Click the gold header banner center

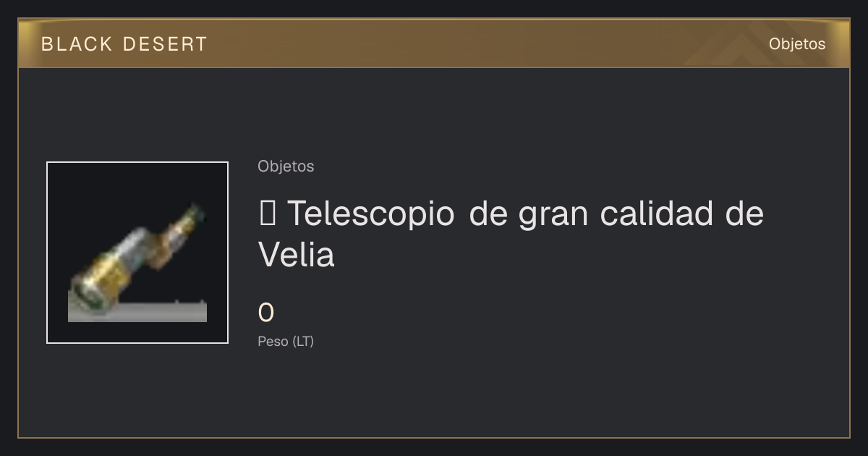point(434,43)
